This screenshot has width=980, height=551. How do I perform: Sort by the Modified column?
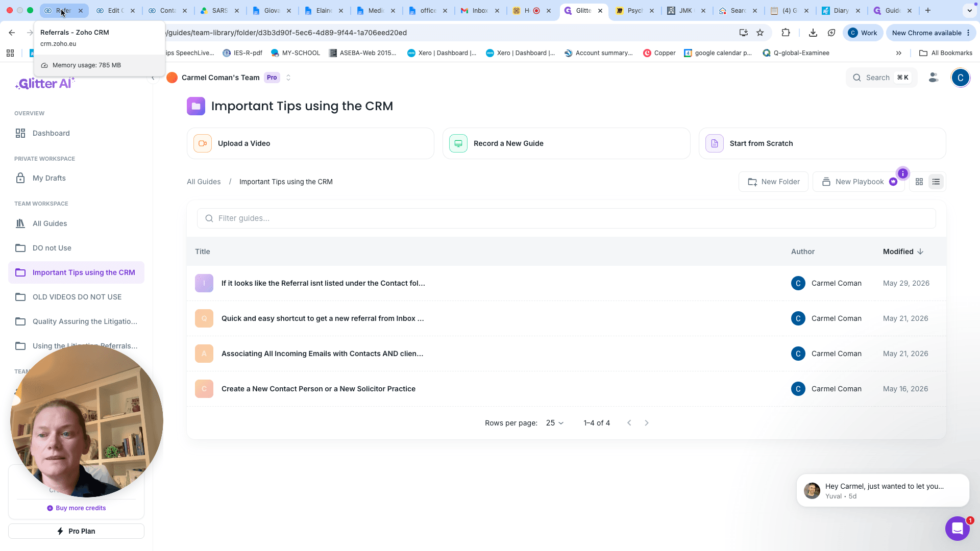(903, 252)
